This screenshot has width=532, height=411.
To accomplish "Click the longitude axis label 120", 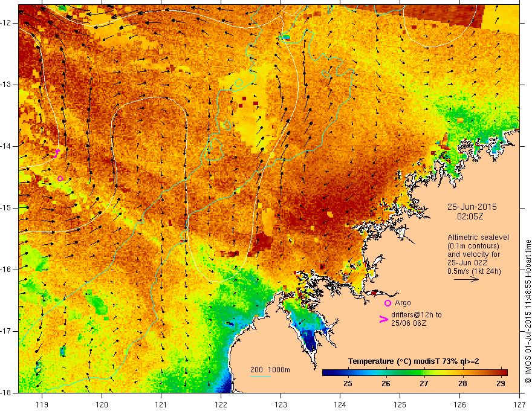I will point(102,404).
